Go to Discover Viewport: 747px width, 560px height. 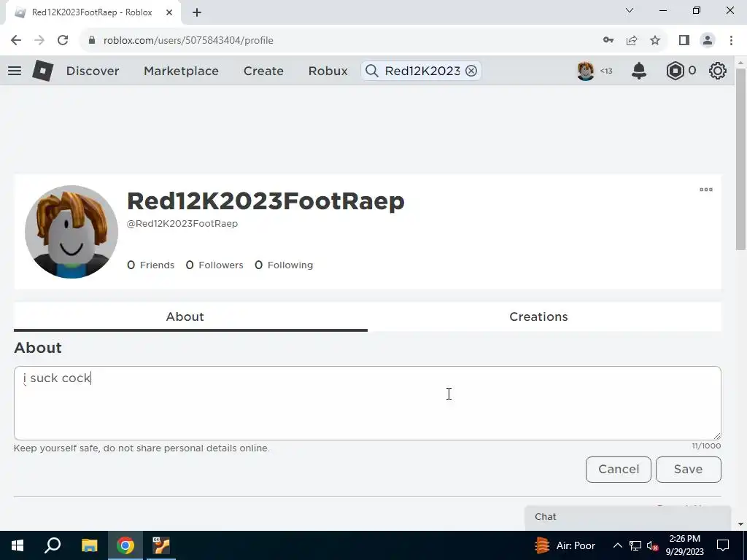93,71
